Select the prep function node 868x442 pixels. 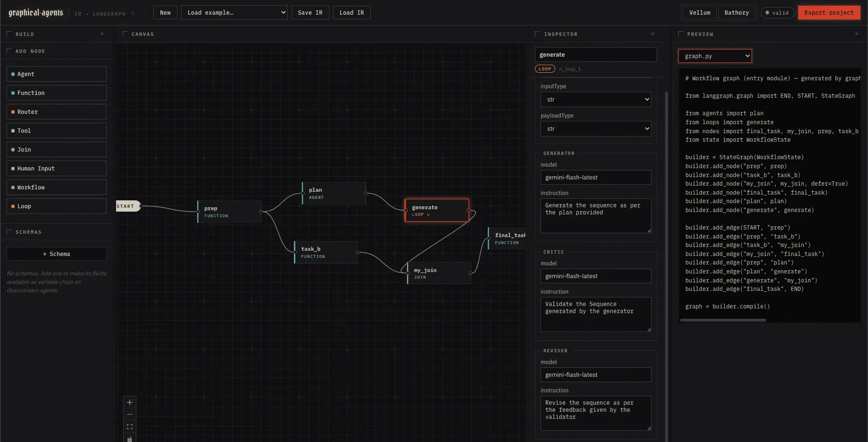click(229, 212)
